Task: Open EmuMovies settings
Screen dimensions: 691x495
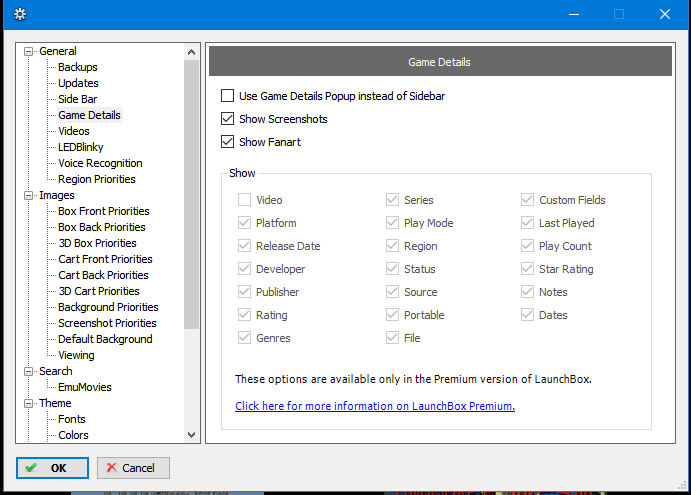Action: pos(85,387)
